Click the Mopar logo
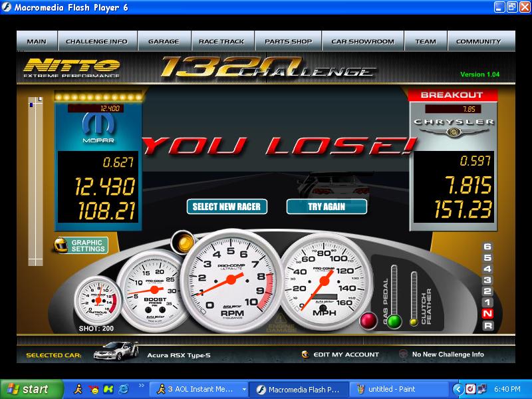Image resolution: width=532 pixels, height=399 pixels. 98,128
